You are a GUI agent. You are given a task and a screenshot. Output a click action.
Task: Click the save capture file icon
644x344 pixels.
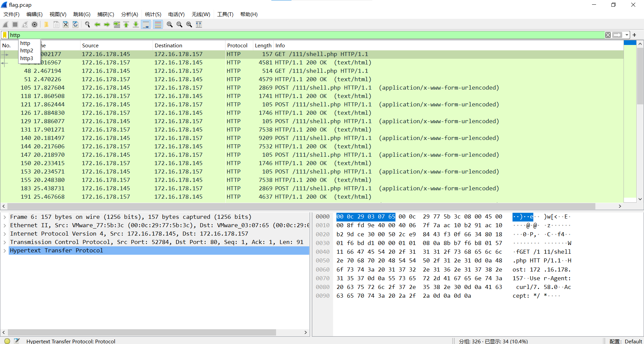click(x=56, y=24)
